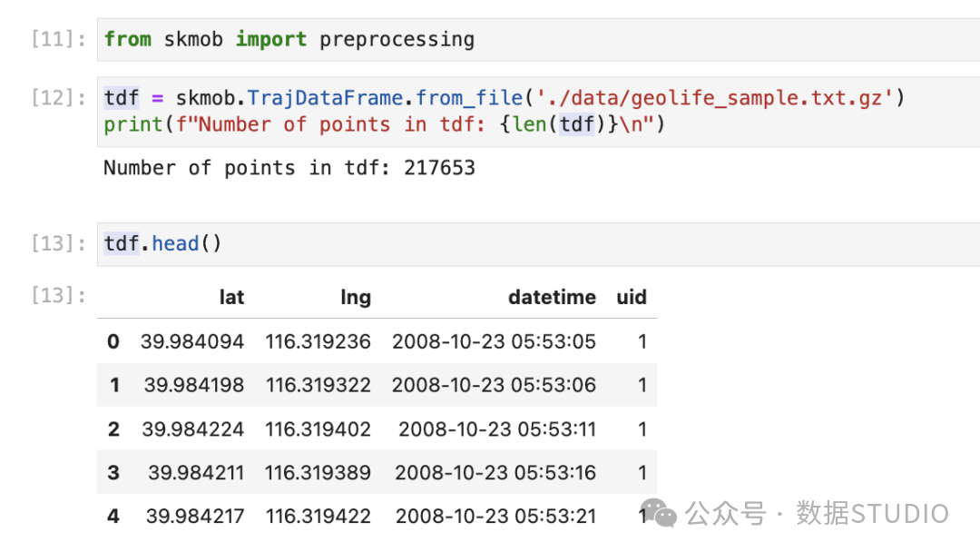Image resolution: width=980 pixels, height=552 pixels.
Task: Select the uid value in the 05:53:16 row
Action: point(642,473)
